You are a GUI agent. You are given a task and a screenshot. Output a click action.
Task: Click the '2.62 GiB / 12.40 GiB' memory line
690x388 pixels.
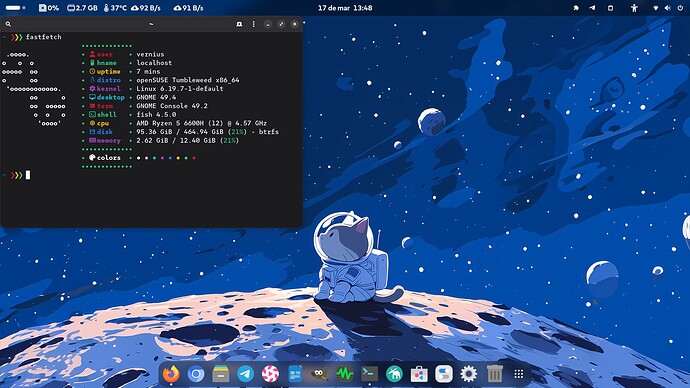[187, 140]
